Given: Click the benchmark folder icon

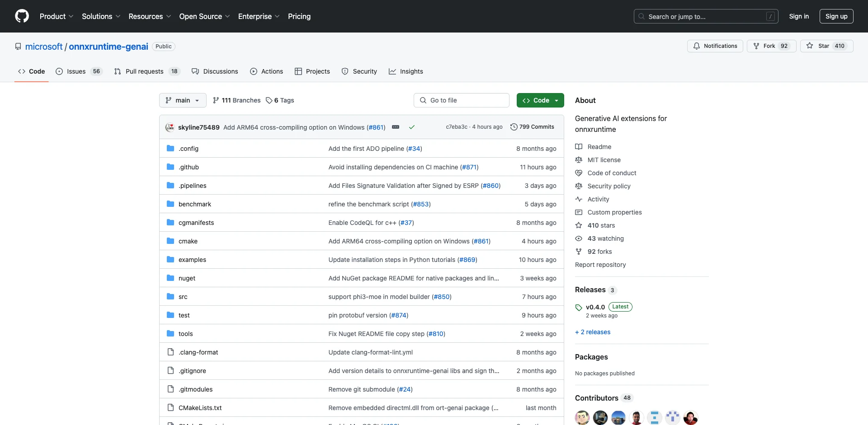Looking at the screenshot, I should click(170, 204).
